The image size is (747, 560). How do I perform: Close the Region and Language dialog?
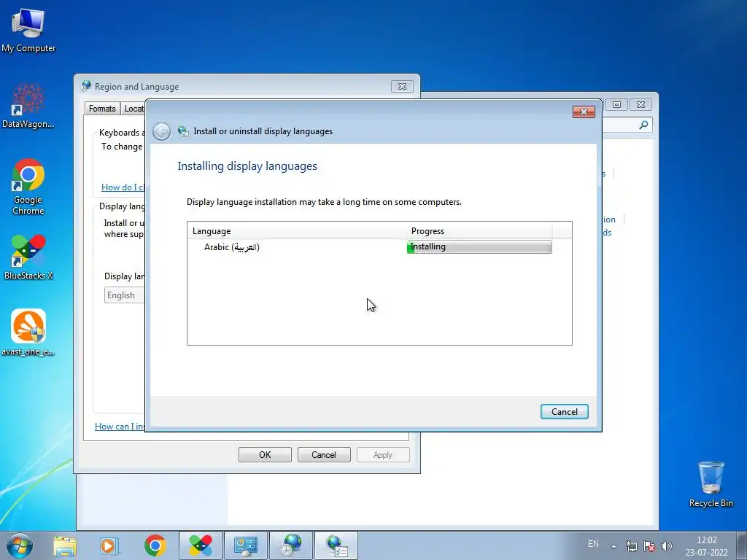point(402,86)
